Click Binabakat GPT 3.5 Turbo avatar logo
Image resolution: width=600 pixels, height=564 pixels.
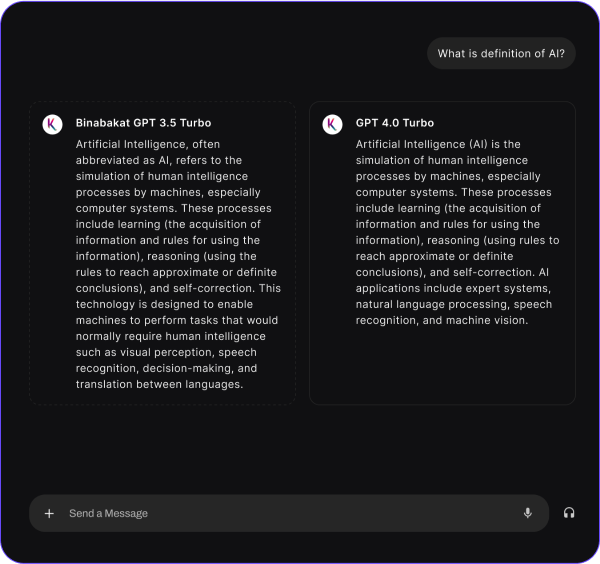tap(52, 124)
